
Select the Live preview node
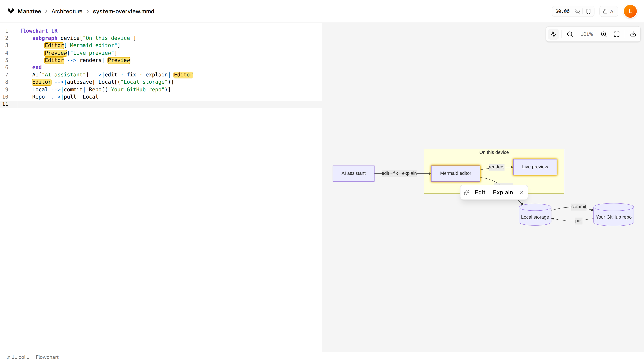click(x=535, y=167)
